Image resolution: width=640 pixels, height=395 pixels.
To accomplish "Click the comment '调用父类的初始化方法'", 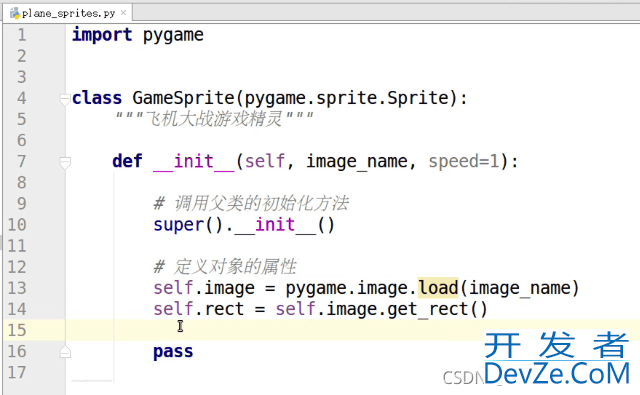I will (261, 204).
